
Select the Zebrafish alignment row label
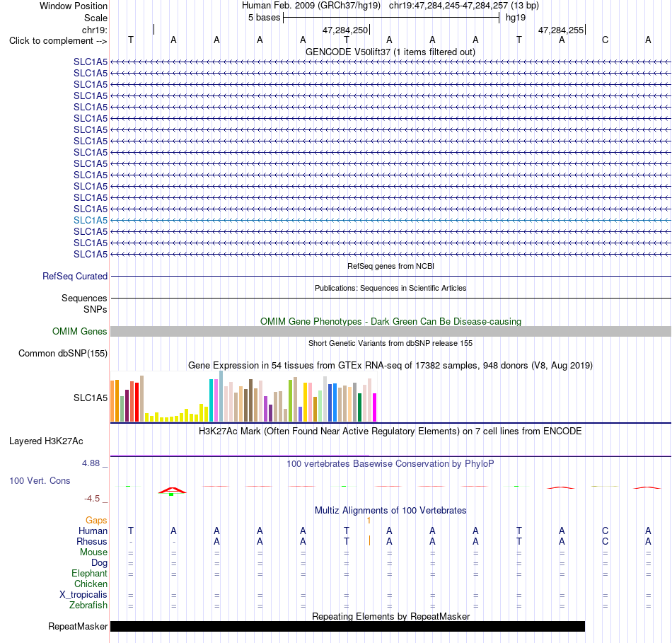click(x=88, y=606)
